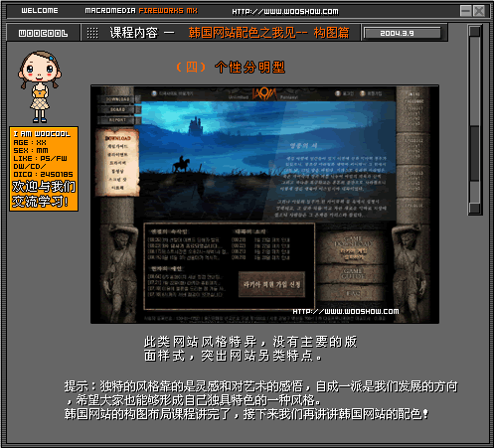Open the WWW.WOOSHOW.COM link in title bar

pyautogui.click(x=285, y=12)
